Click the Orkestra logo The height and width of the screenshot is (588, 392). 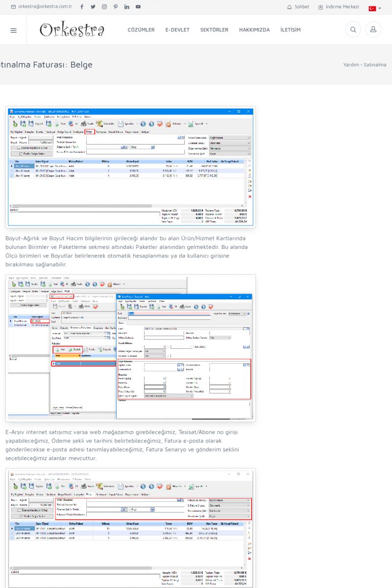[x=72, y=30]
